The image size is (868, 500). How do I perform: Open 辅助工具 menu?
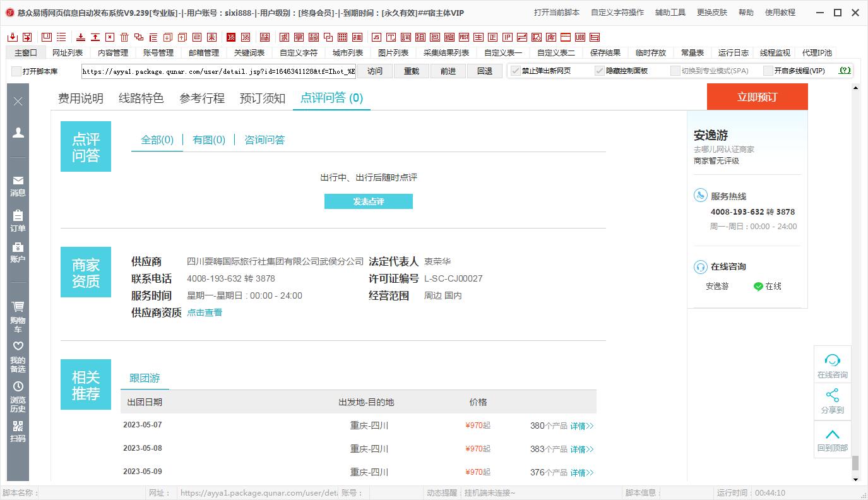click(x=670, y=13)
